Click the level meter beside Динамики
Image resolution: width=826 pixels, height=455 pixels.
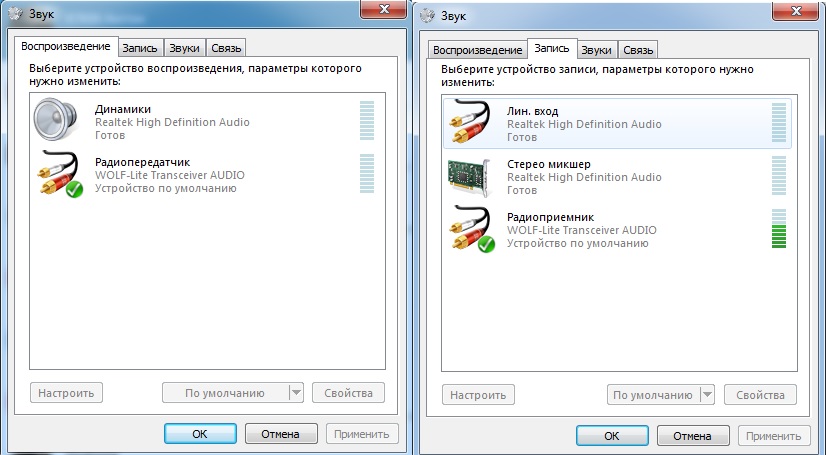tap(366, 122)
